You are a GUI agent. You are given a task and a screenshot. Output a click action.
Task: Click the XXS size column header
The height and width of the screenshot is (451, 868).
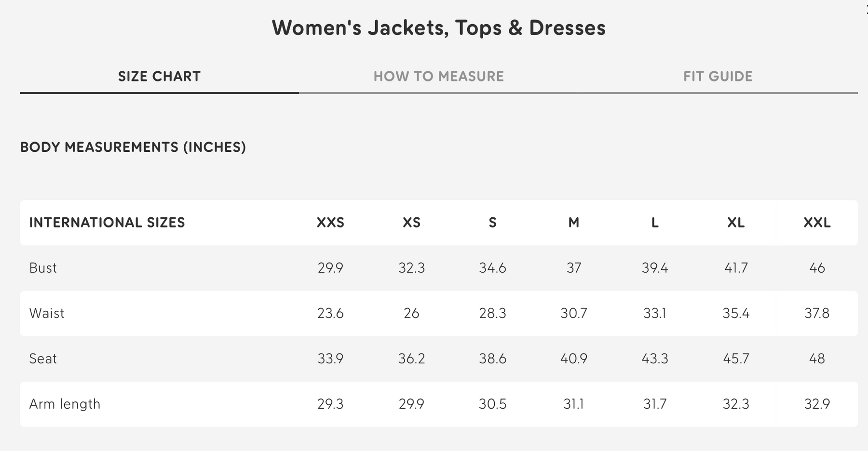click(330, 223)
